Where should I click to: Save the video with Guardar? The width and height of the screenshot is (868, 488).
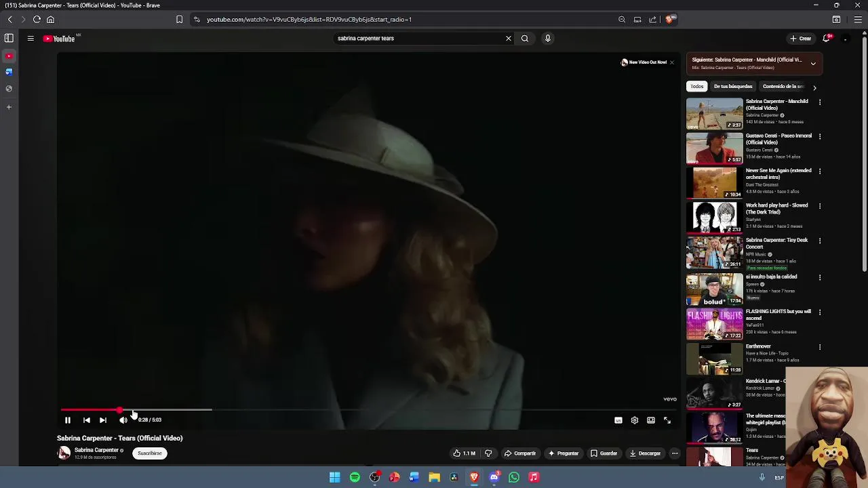(604, 453)
